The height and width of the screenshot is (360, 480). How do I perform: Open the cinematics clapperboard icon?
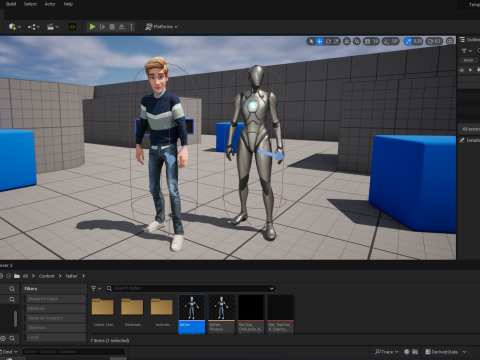[50, 27]
